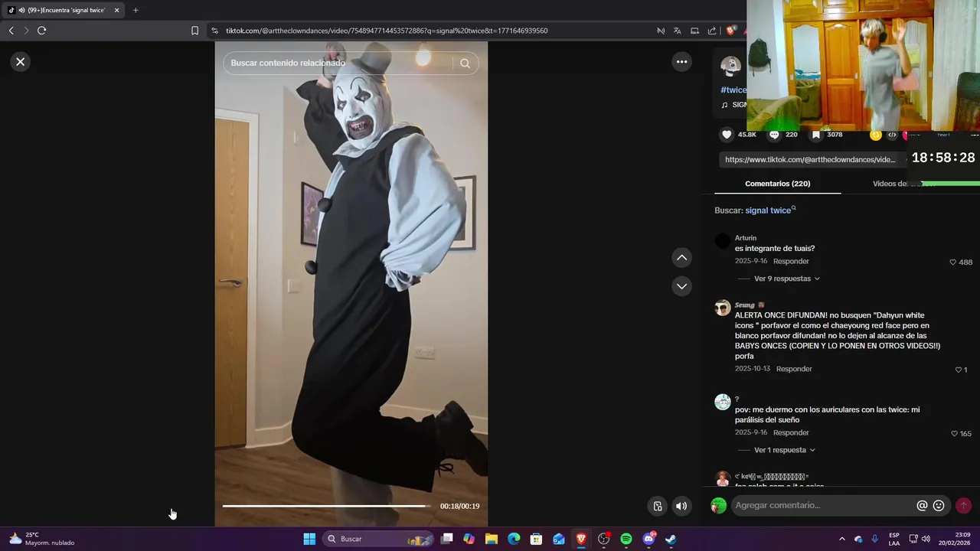Image resolution: width=980 pixels, height=551 pixels.
Task: Click the 'Agregar comentario...' input field
Action: coord(823,505)
